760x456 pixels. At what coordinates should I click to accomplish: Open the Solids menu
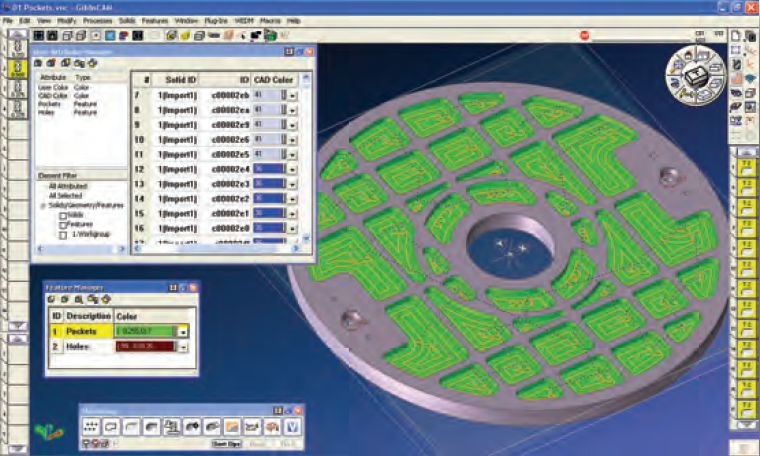pyautogui.click(x=127, y=21)
